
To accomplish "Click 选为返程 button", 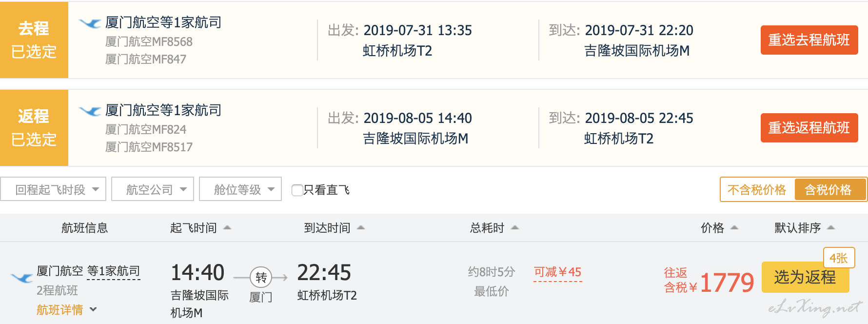I will pos(805,278).
